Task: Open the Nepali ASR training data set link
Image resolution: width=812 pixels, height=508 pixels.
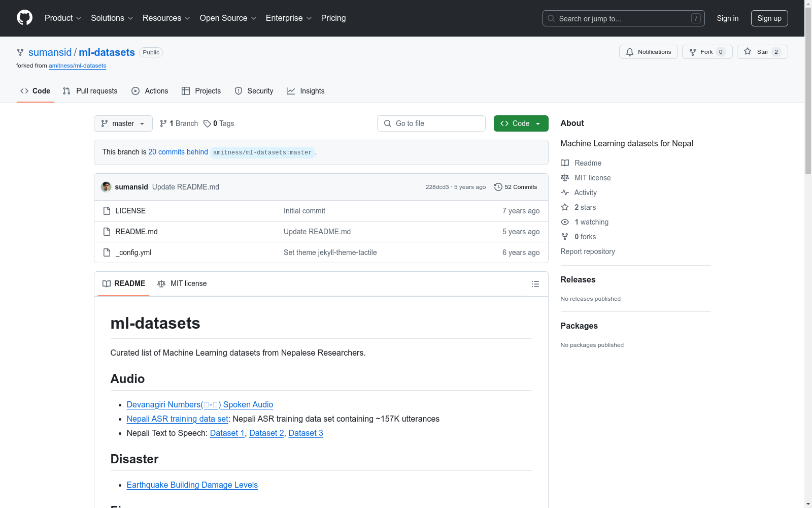Action: click(178, 419)
